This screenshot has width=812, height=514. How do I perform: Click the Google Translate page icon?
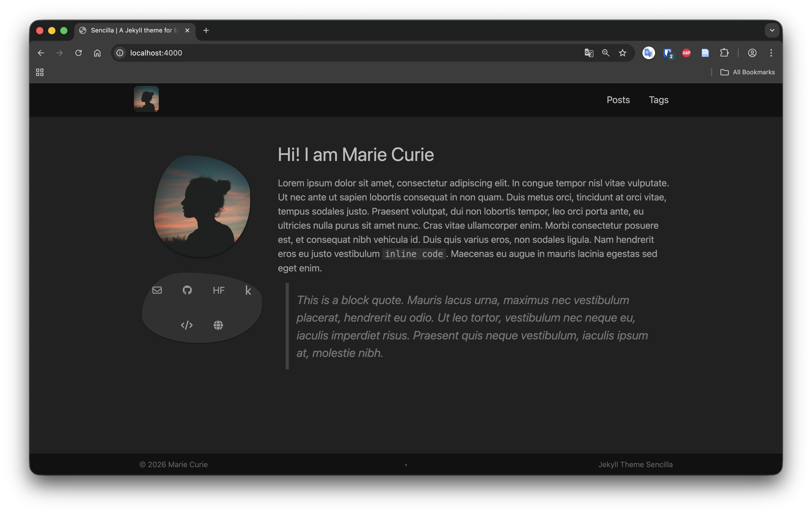(x=589, y=53)
